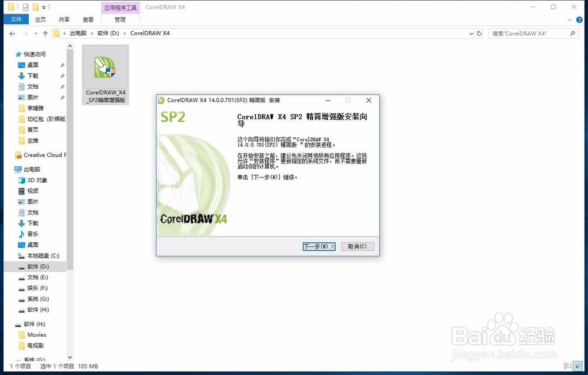Click 软件 (D:) in the address breadcrumb
588x375 pixels.
(x=108, y=33)
